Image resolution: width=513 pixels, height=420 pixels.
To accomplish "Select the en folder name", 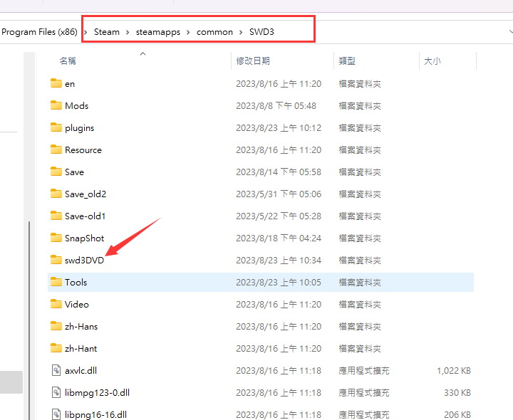I will click(x=70, y=84).
